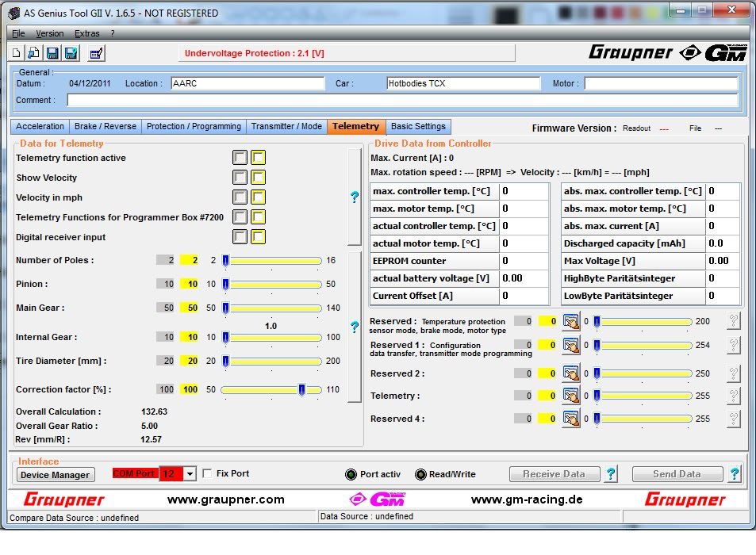
Task: Toggle yellow Digital receiver input checkbox
Action: pyautogui.click(x=258, y=236)
